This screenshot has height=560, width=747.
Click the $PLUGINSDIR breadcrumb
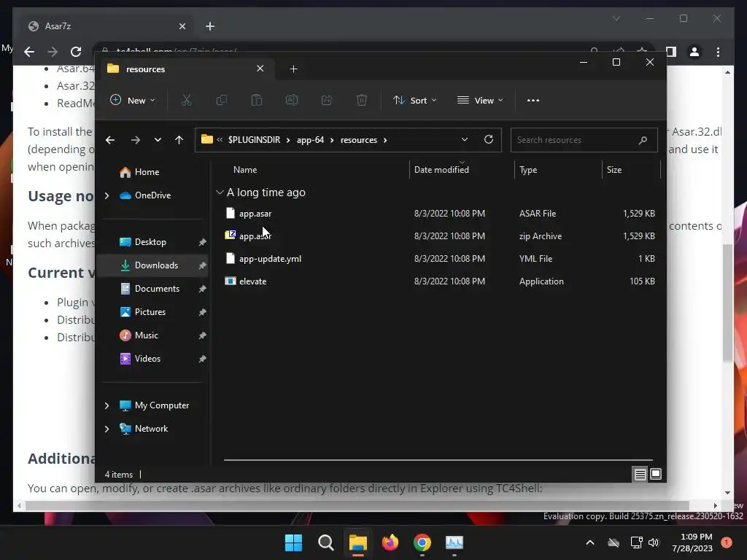pos(254,140)
